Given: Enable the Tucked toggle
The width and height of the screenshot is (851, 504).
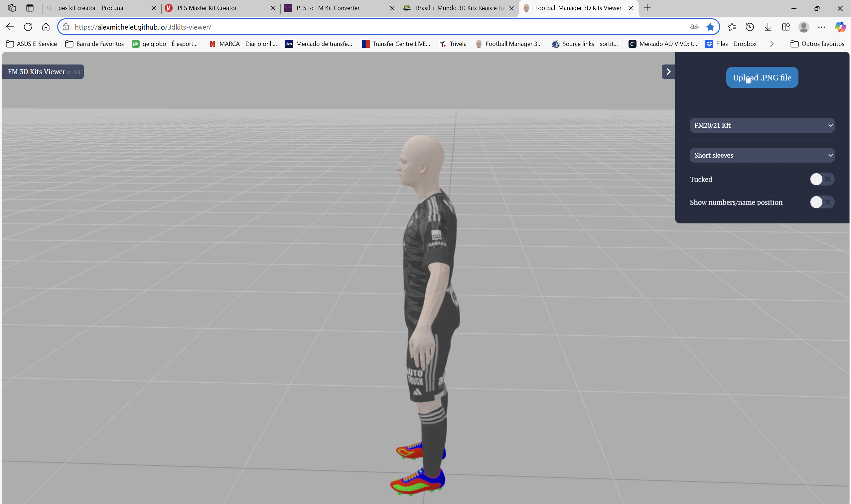Looking at the screenshot, I should click(822, 179).
